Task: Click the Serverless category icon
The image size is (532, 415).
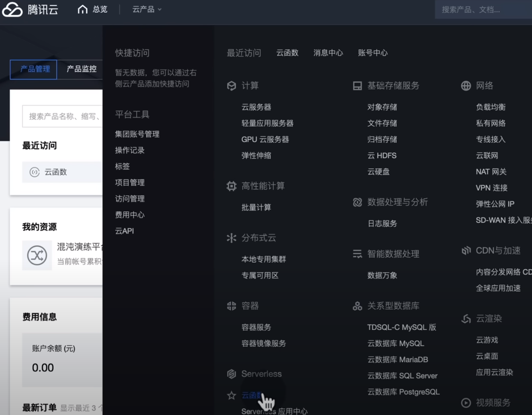Action: 232,374
